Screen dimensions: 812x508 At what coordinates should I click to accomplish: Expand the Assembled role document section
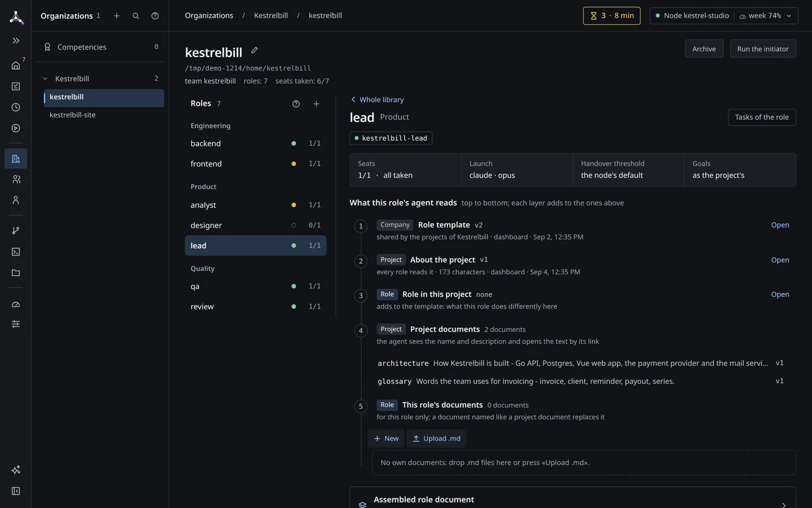572,500
